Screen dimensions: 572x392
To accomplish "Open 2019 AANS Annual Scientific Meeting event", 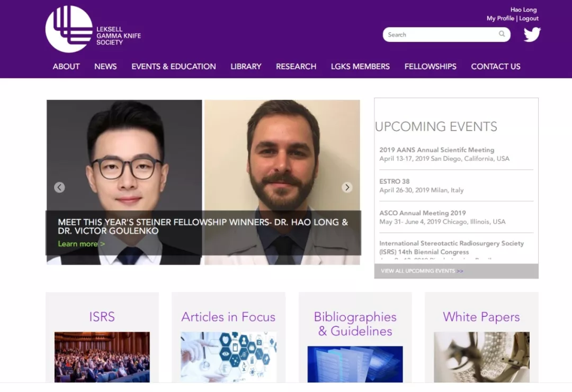I will [436, 150].
